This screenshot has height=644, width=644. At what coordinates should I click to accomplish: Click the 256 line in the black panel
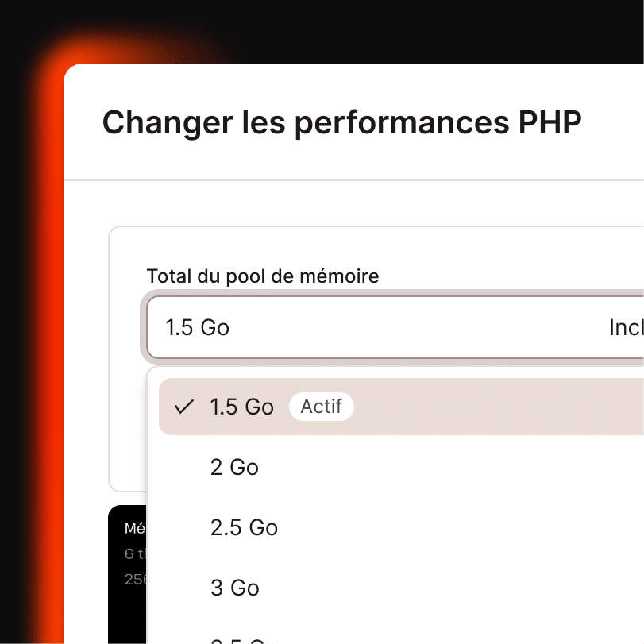135,579
